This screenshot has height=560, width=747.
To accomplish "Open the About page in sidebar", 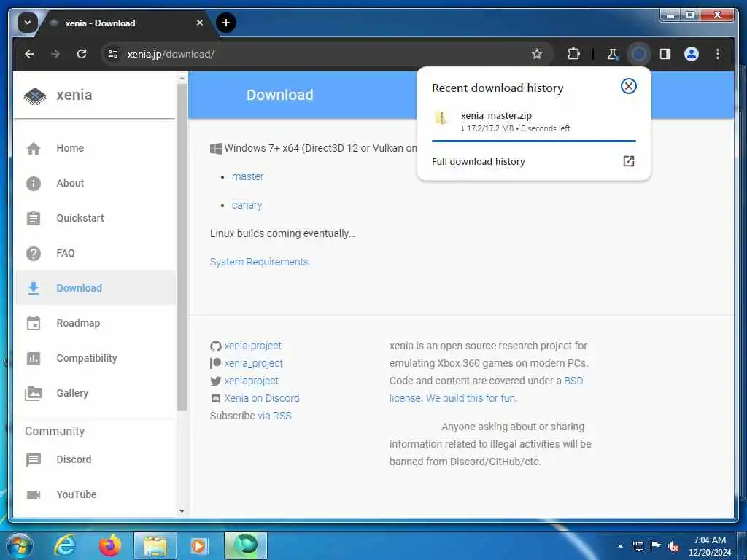I will tap(95, 183).
